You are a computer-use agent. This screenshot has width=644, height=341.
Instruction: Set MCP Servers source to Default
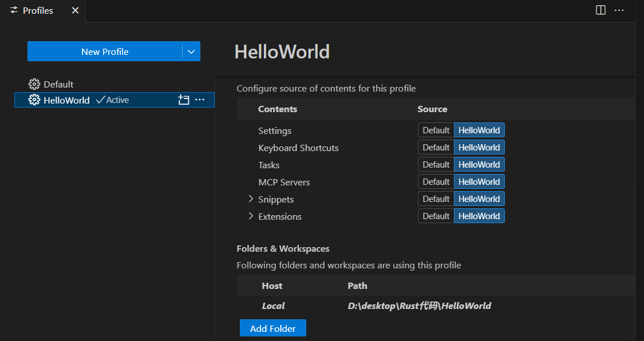pyautogui.click(x=436, y=182)
